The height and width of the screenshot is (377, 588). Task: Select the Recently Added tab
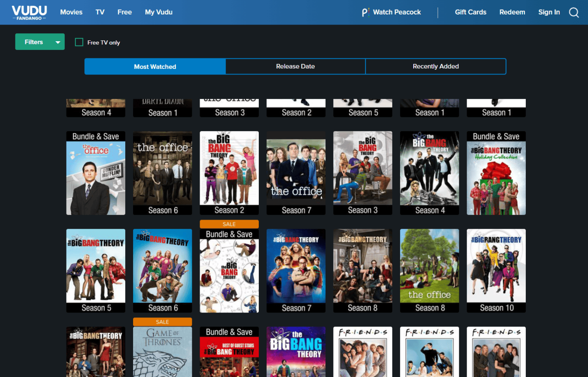436,67
